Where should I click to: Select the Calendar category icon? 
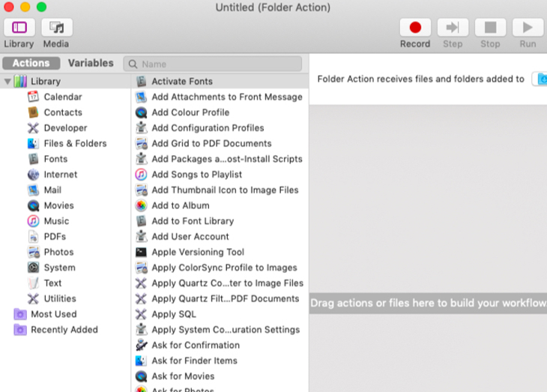[33, 97]
